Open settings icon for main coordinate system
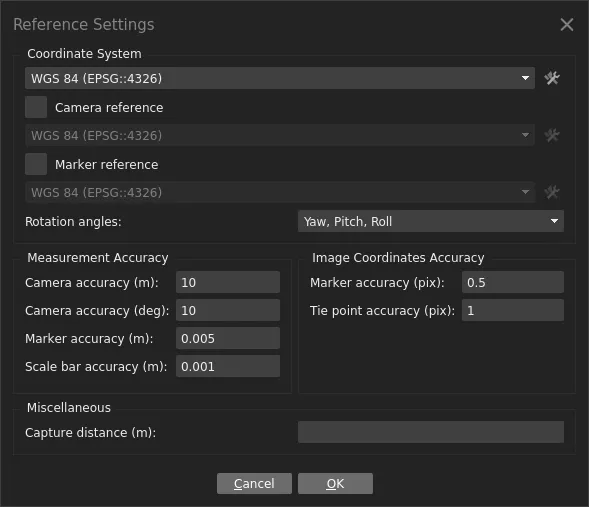The width and height of the screenshot is (589, 507). click(x=552, y=78)
